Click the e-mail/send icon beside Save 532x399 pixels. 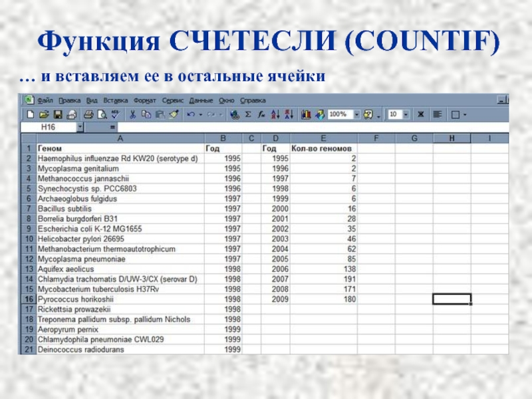[x=72, y=114]
